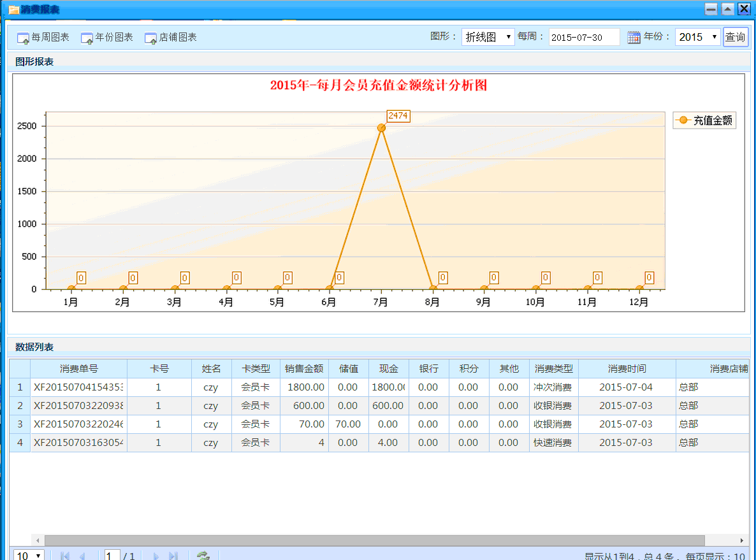Go to previous page icon
This screenshot has width=756, height=560.
pyautogui.click(x=82, y=556)
